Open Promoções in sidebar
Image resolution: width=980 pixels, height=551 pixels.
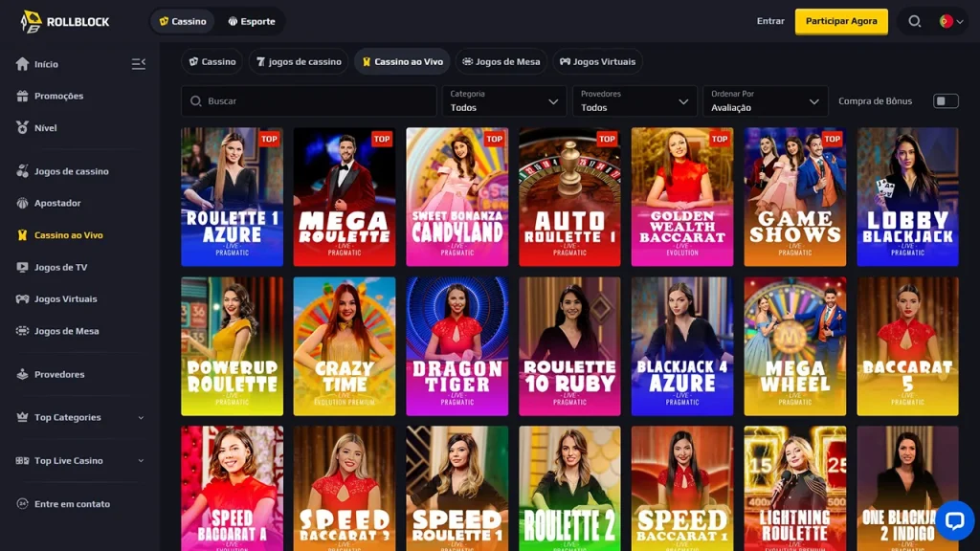[58, 96]
